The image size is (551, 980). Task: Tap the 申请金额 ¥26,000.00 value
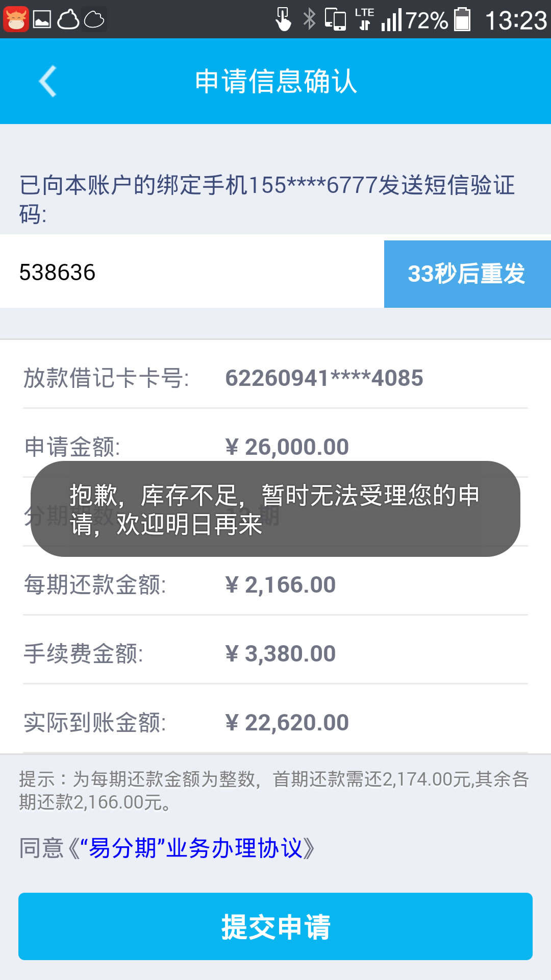[287, 447]
